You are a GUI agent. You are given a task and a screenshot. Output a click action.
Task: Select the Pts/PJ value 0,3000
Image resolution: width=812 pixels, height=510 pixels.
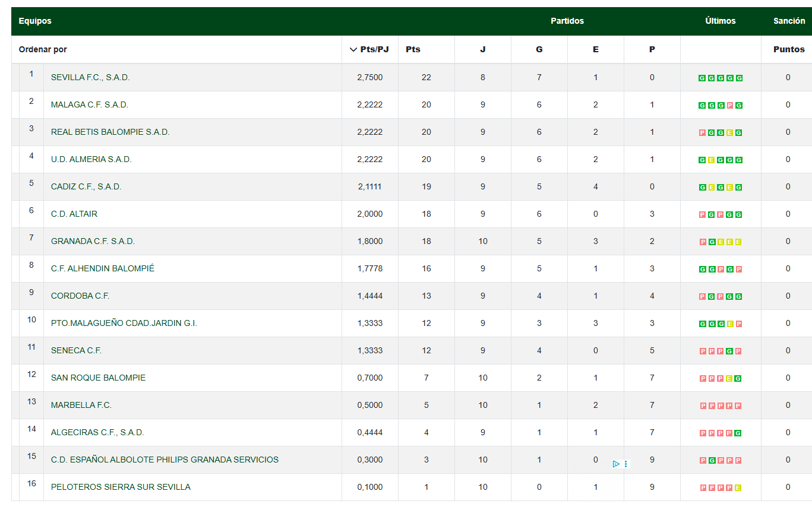pyautogui.click(x=370, y=460)
